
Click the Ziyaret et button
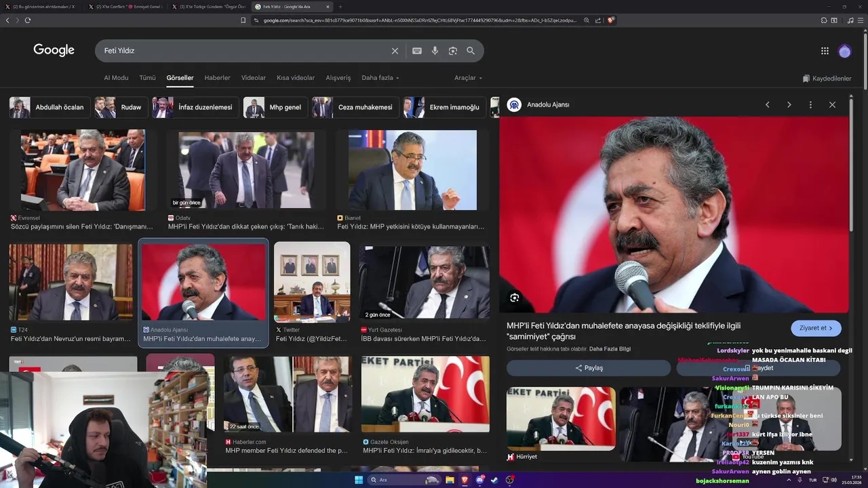[x=816, y=328]
